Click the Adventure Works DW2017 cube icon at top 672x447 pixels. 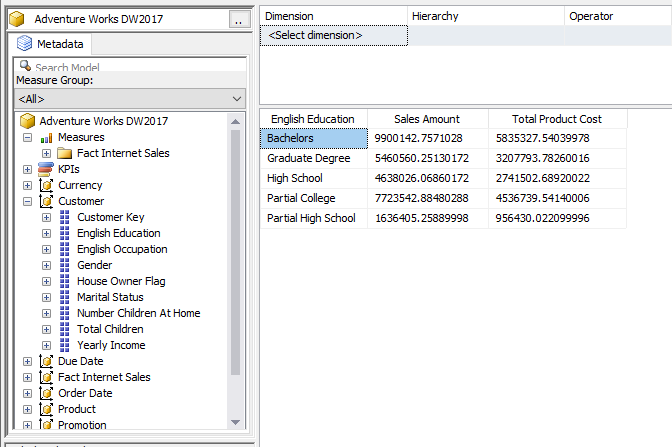[17, 19]
